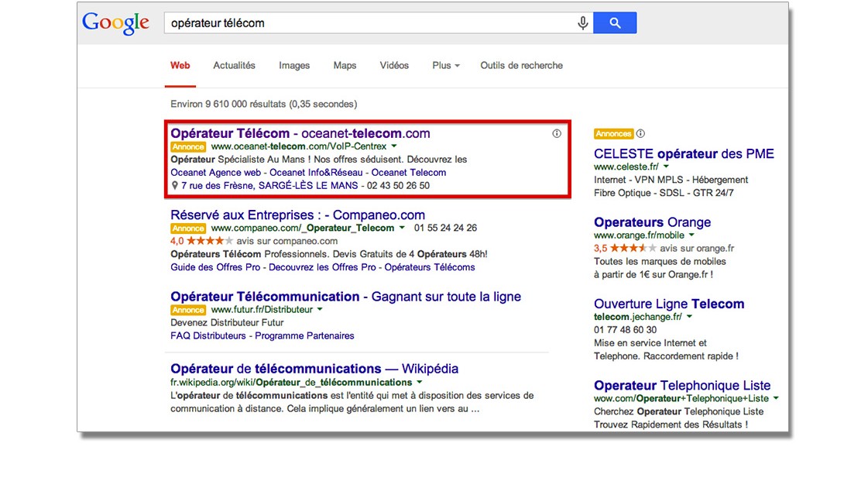Activate voice search microphone icon
The height and width of the screenshot is (488, 868).
pos(582,23)
